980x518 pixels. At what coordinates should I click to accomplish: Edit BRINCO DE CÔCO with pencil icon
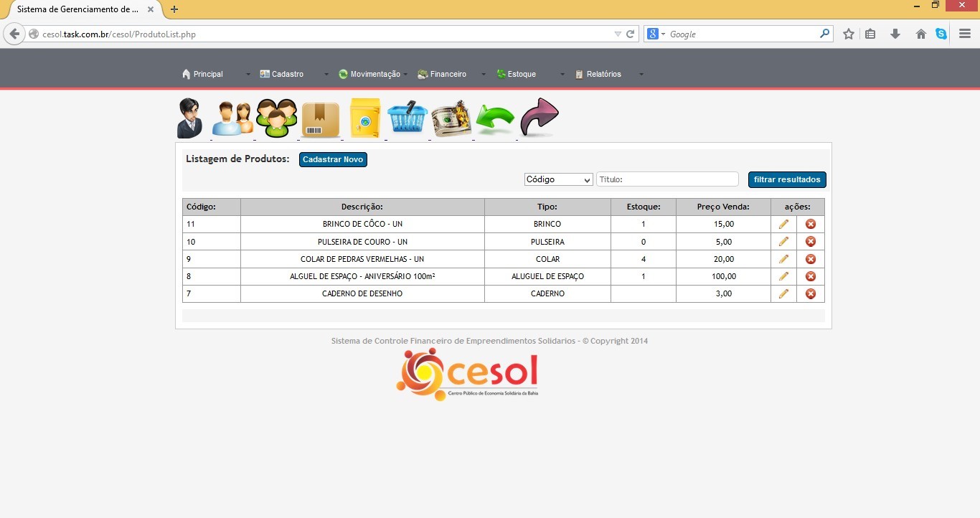[783, 224]
